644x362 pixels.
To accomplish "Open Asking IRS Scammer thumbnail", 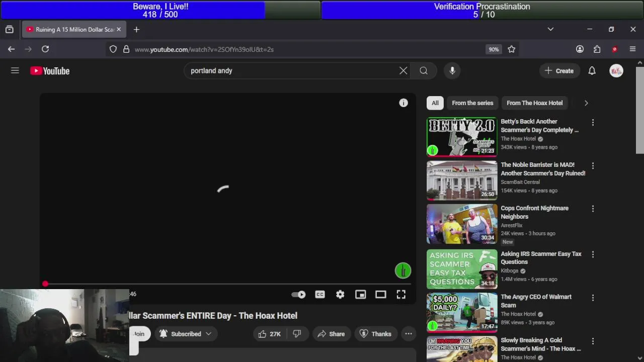I will pyautogui.click(x=462, y=269).
